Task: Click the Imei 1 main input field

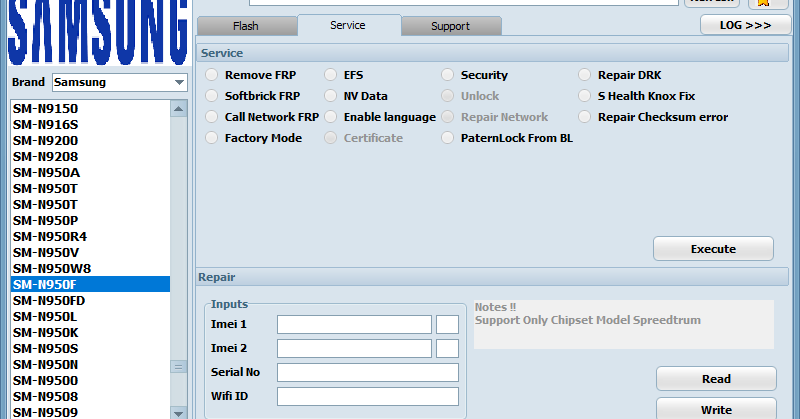Action: pyautogui.click(x=355, y=325)
